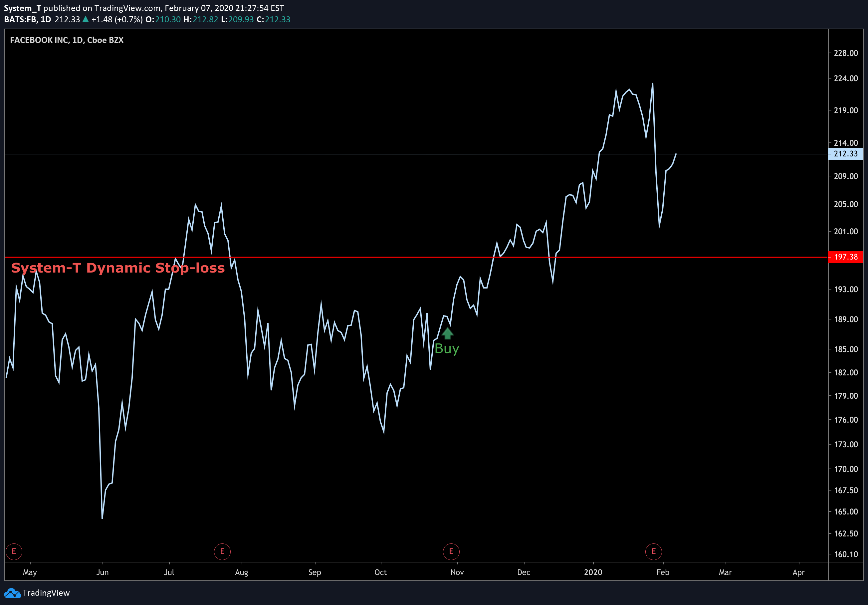Click the 185.00 price axis label

846,349
